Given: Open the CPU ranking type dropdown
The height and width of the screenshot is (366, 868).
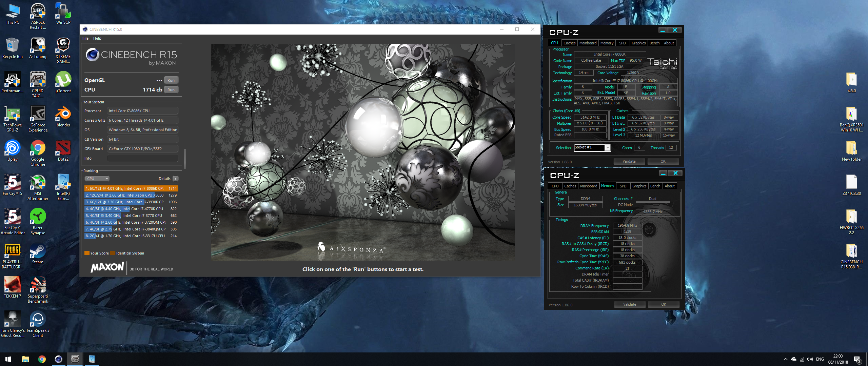Looking at the screenshot, I should [97, 179].
